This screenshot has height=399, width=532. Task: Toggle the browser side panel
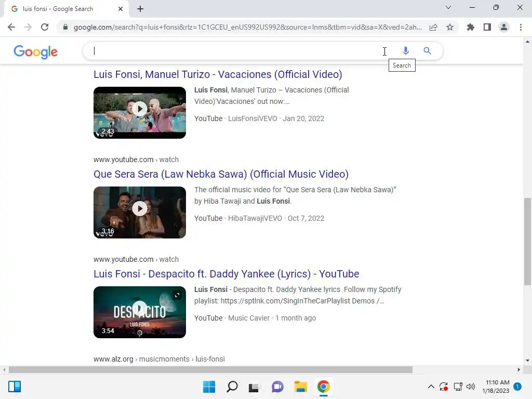point(487,27)
